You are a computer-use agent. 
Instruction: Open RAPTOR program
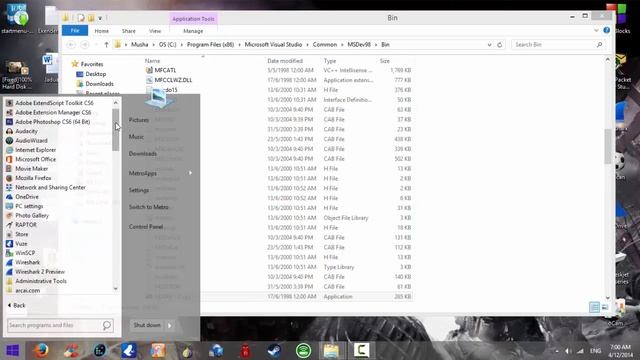point(26,225)
